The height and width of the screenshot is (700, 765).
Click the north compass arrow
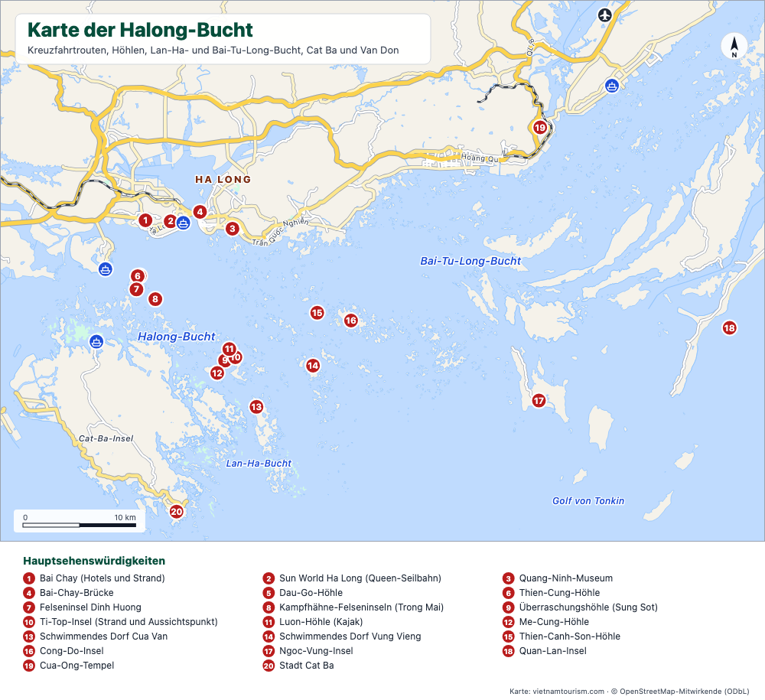point(734,46)
